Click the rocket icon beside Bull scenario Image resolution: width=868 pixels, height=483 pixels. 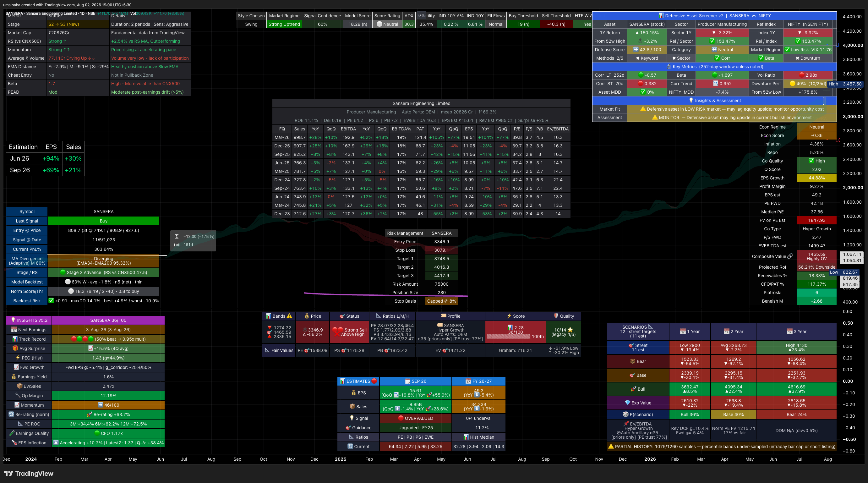click(633, 389)
